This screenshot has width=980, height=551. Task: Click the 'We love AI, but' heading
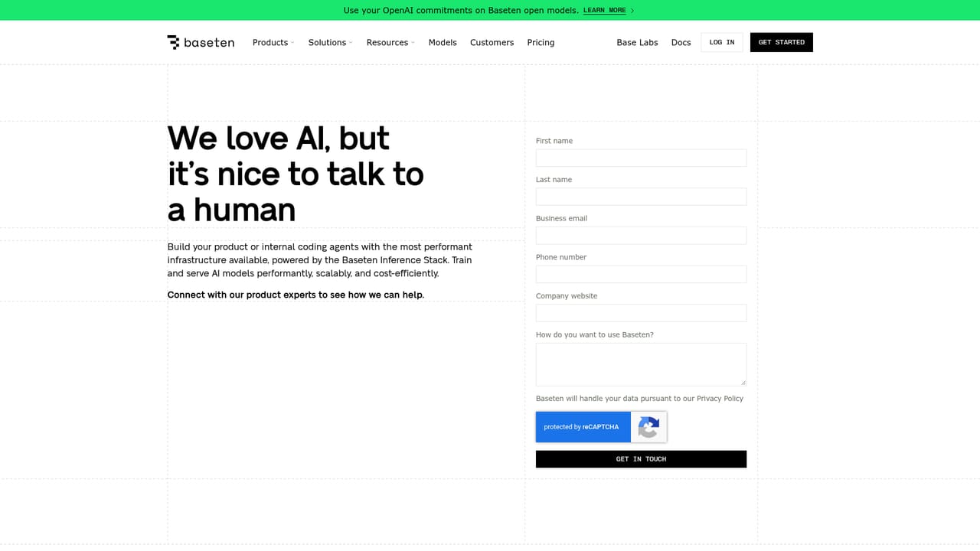[279, 139]
